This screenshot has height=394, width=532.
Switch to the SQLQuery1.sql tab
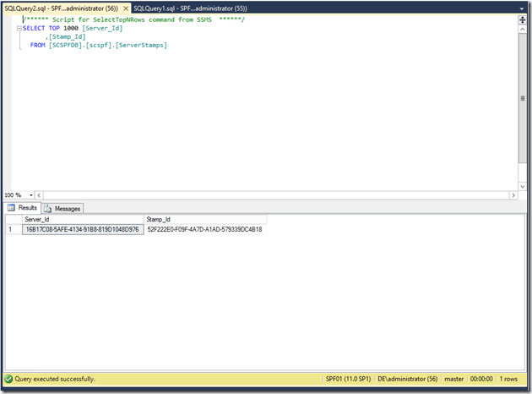click(190, 8)
